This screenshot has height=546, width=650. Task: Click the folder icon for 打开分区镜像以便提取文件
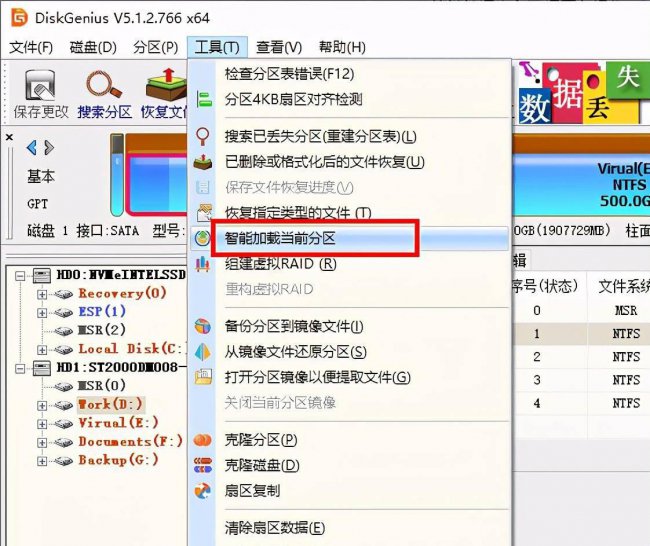203,376
